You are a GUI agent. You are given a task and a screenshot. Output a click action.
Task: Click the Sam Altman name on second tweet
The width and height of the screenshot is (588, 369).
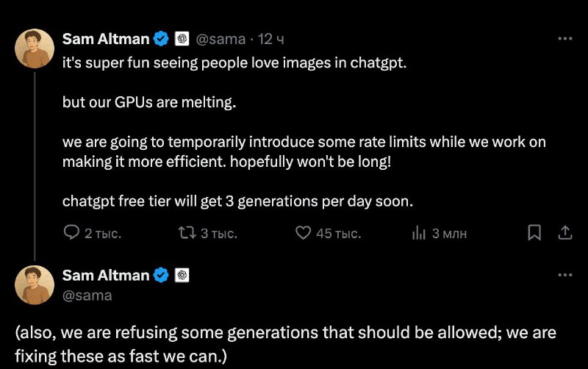point(106,276)
